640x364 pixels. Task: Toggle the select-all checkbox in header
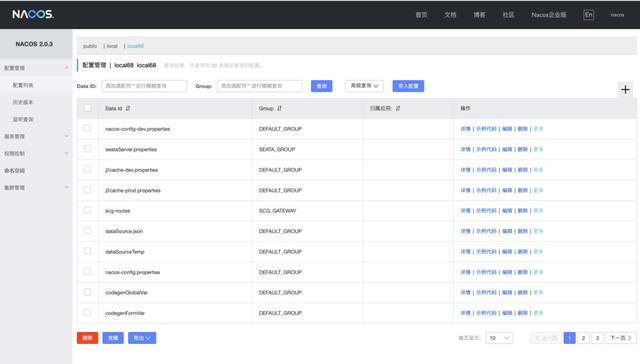point(87,108)
